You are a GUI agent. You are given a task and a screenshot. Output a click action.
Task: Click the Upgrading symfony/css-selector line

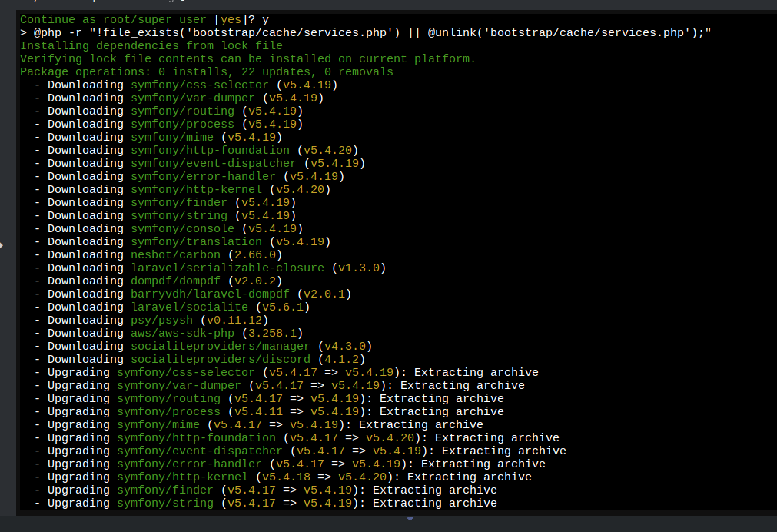287,372
